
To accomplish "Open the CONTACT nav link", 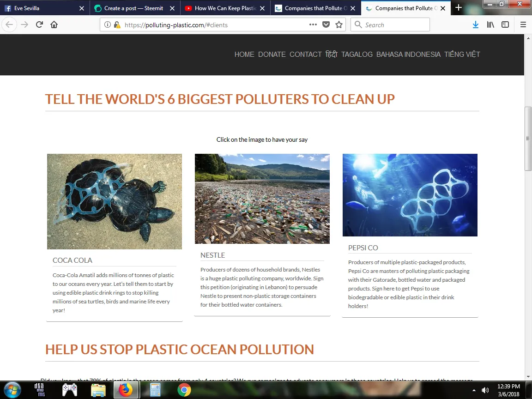I will [x=305, y=54].
